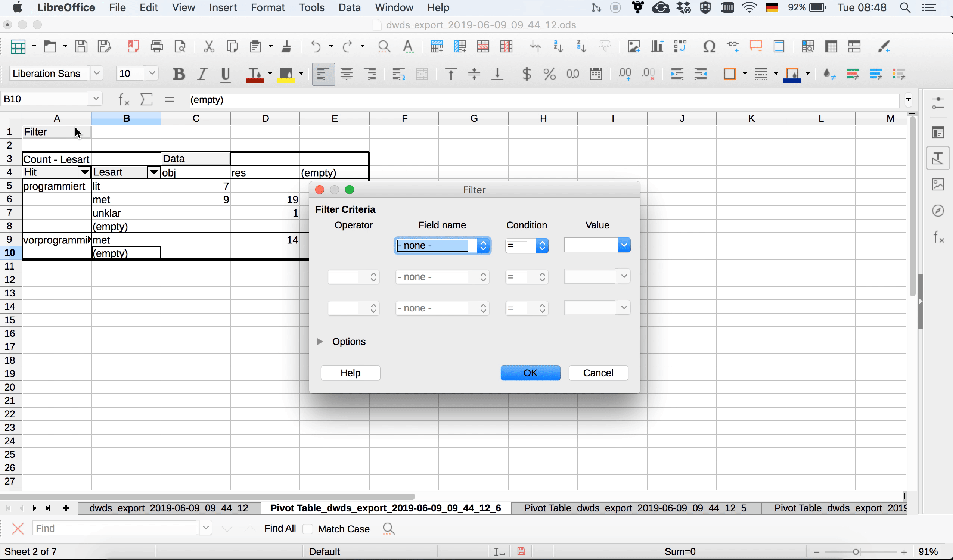Toggle Match Case checkbox in Find bar

(308, 529)
